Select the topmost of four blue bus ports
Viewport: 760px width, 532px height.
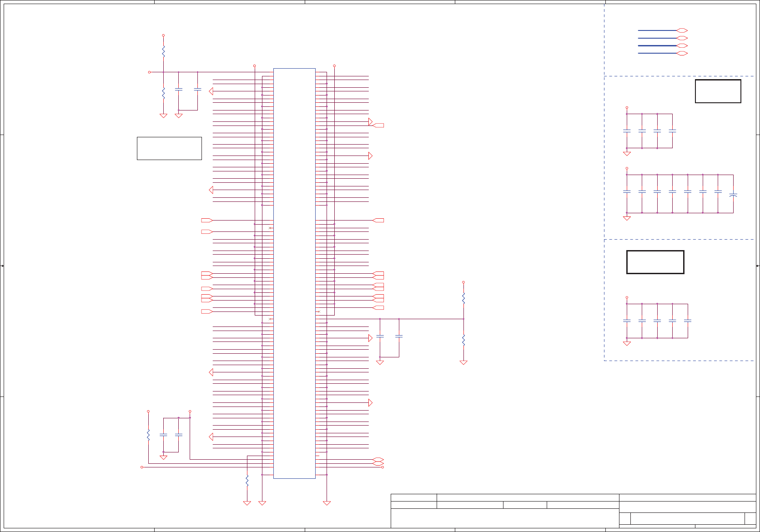click(x=682, y=30)
